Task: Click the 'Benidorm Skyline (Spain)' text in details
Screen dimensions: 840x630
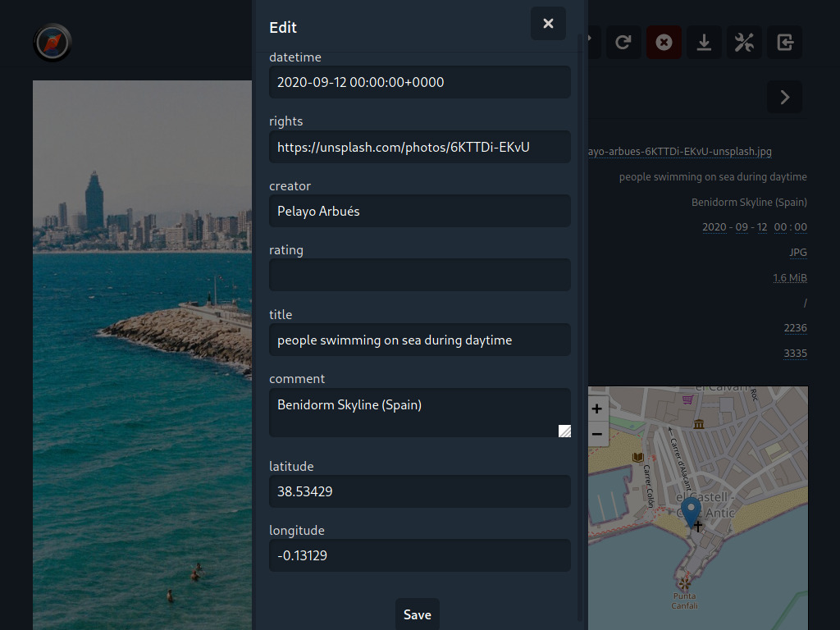Action: point(749,203)
